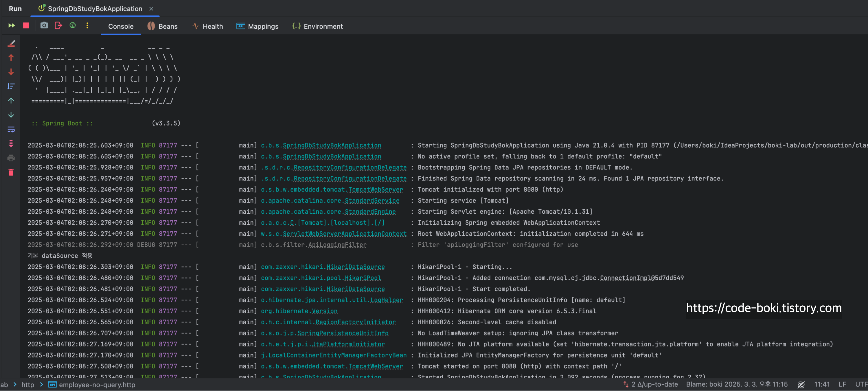Open the green profiler gauge icon
Viewport: 868px width, 391px height.
click(72, 26)
